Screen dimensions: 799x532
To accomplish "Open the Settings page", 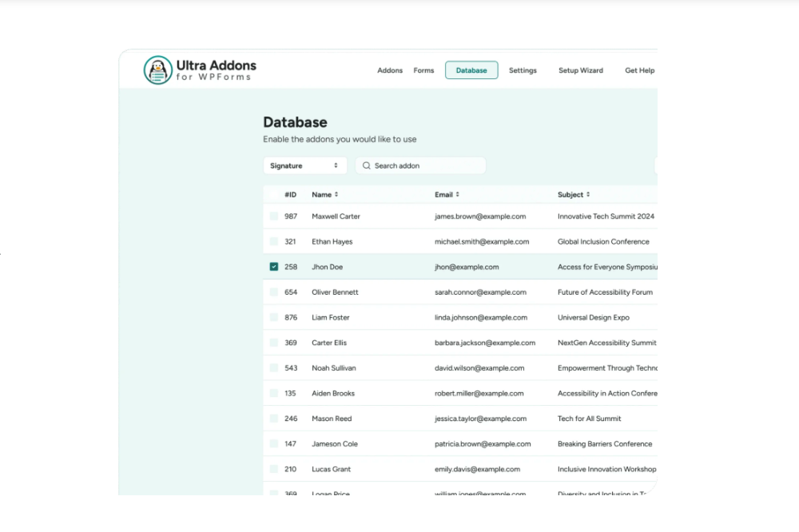I will [x=523, y=70].
